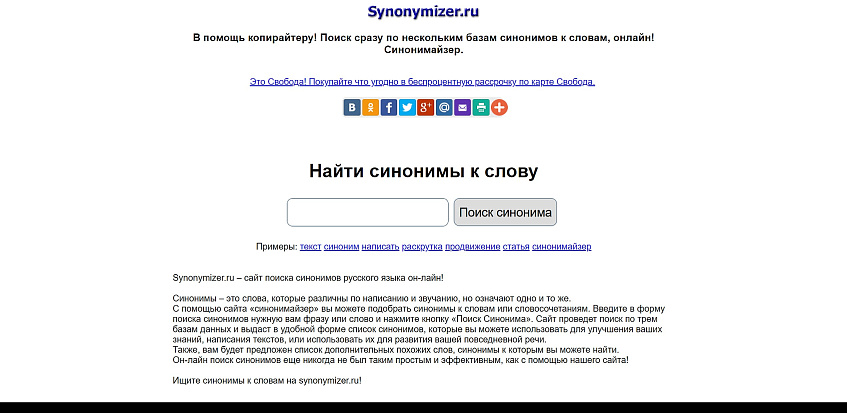
Task: Share by email envelope icon
Action: [462, 107]
